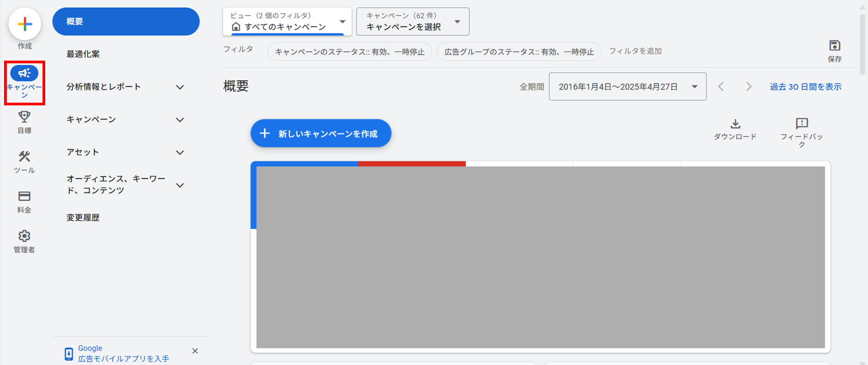
Task: Open the Goals (目標) trophy icon
Action: tap(24, 117)
